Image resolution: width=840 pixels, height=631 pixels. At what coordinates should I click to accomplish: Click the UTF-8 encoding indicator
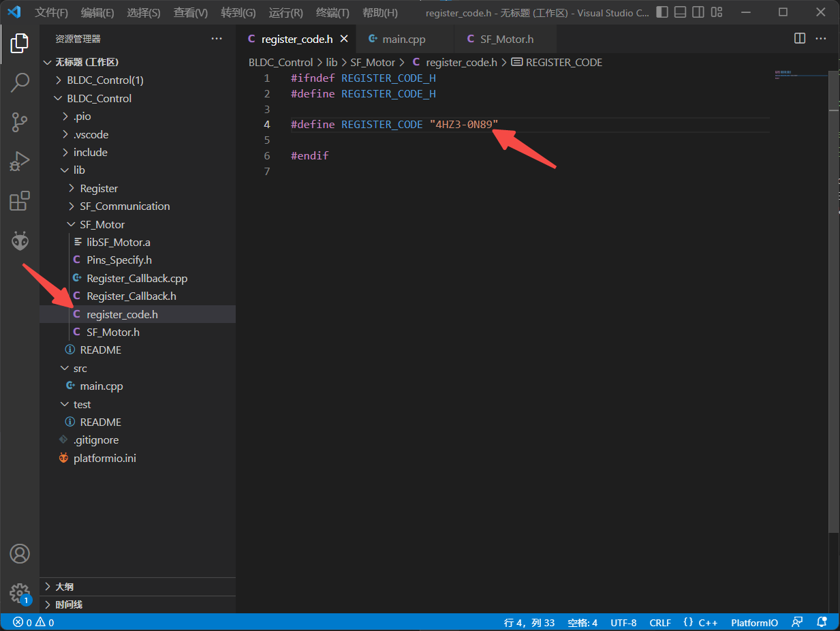[623, 623]
